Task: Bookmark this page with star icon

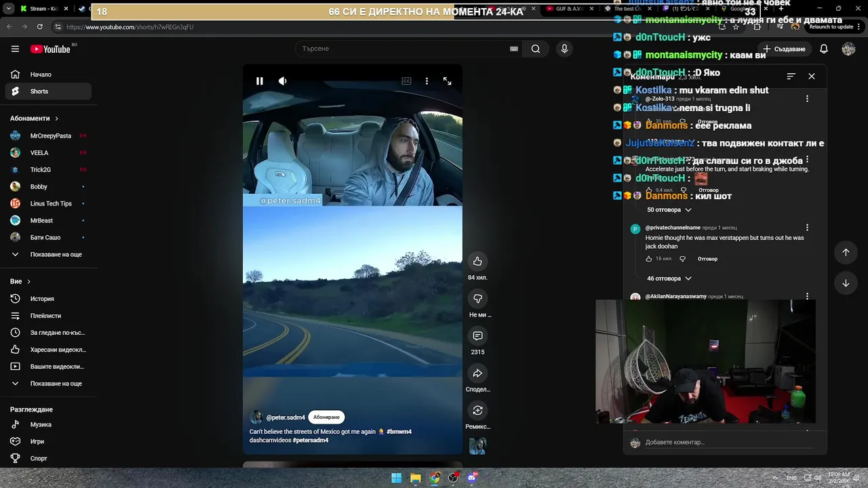Action: pyautogui.click(x=736, y=27)
